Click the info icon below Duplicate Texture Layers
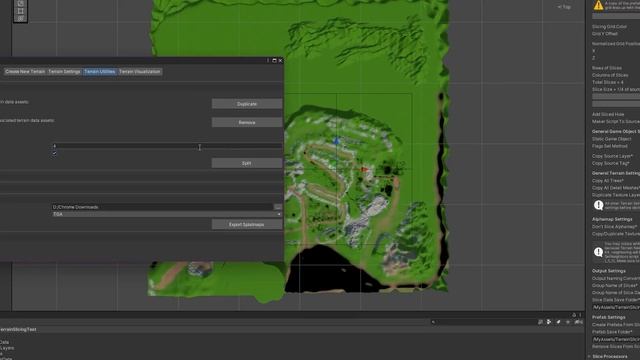Viewport: 640px width, 360px height. (x=598, y=205)
